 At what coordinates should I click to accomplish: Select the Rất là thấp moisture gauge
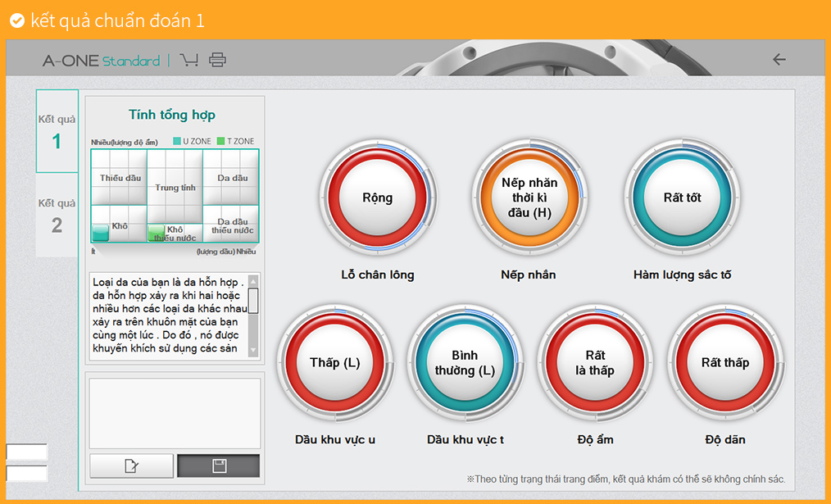596,363
